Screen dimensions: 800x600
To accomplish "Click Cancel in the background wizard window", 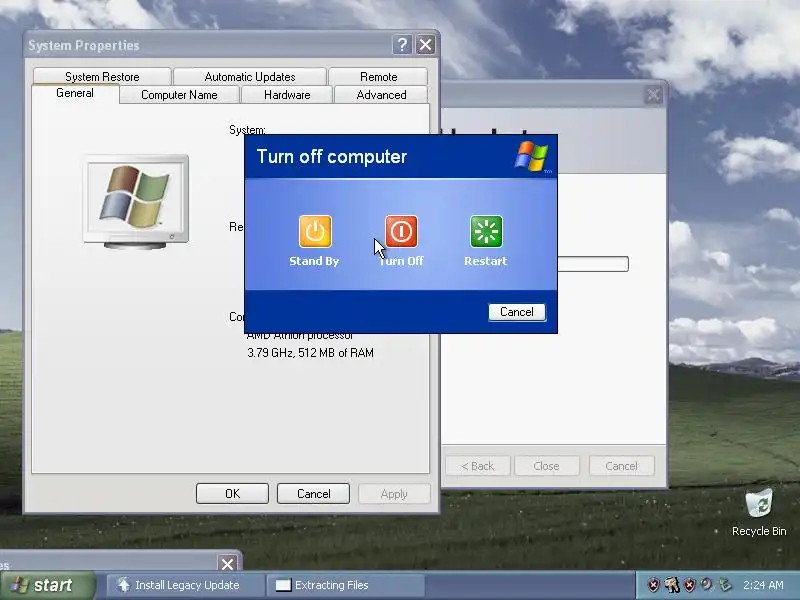I will click(x=621, y=466).
